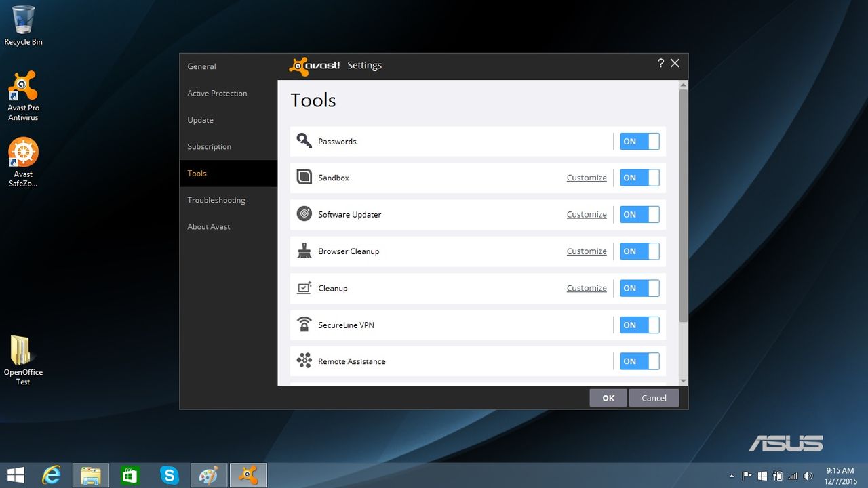
Task: Open the Windows Start button
Action: coord(16,474)
